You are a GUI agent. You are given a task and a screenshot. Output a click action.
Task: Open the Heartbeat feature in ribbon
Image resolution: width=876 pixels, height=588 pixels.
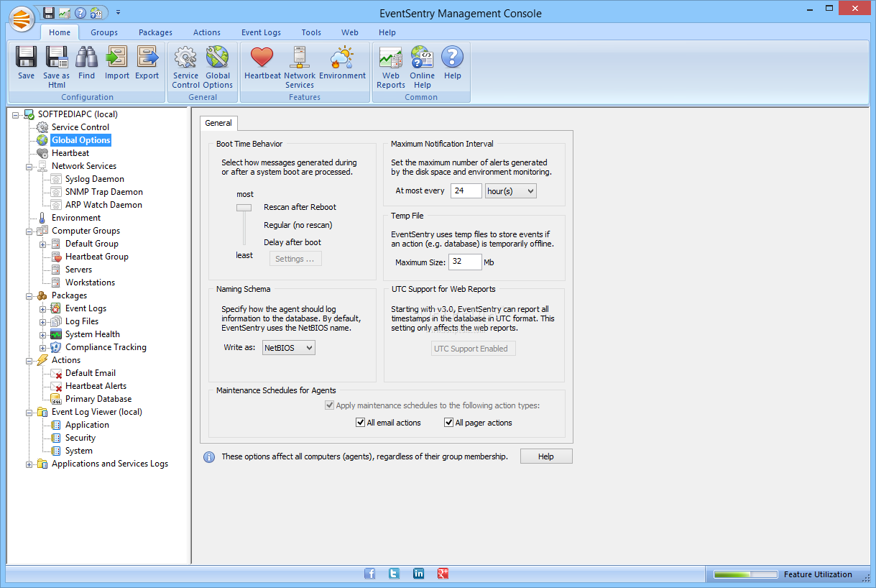point(262,63)
